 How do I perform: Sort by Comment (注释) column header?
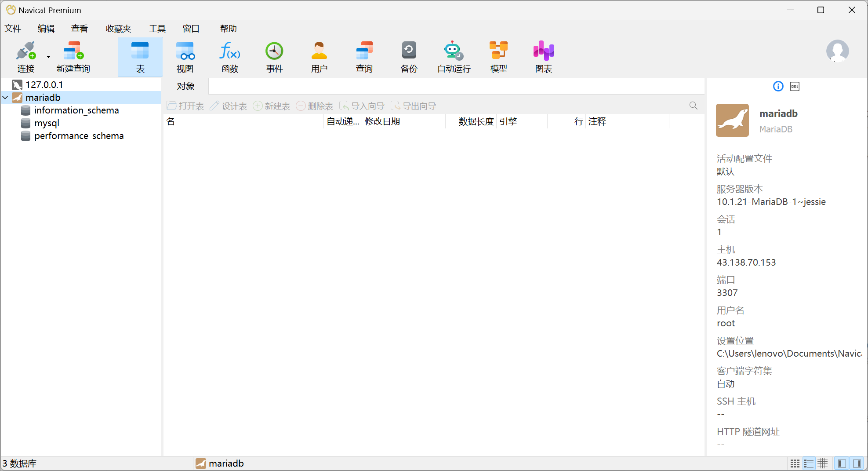coord(627,121)
